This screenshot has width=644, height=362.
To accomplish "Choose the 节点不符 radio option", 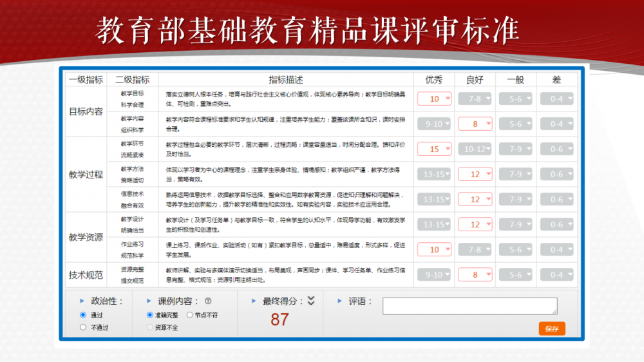I will (189, 315).
